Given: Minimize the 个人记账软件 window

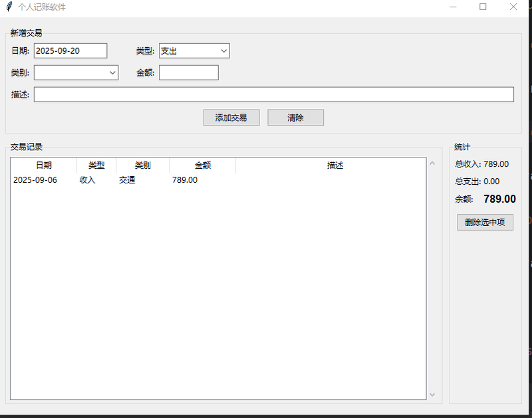Looking at the screenshot, I should (453, 7).
